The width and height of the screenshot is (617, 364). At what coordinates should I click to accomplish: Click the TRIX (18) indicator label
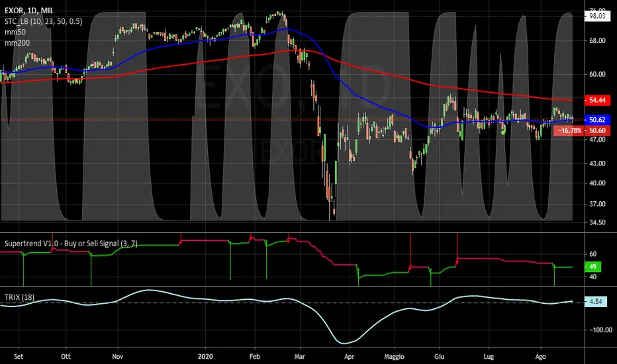19,297
